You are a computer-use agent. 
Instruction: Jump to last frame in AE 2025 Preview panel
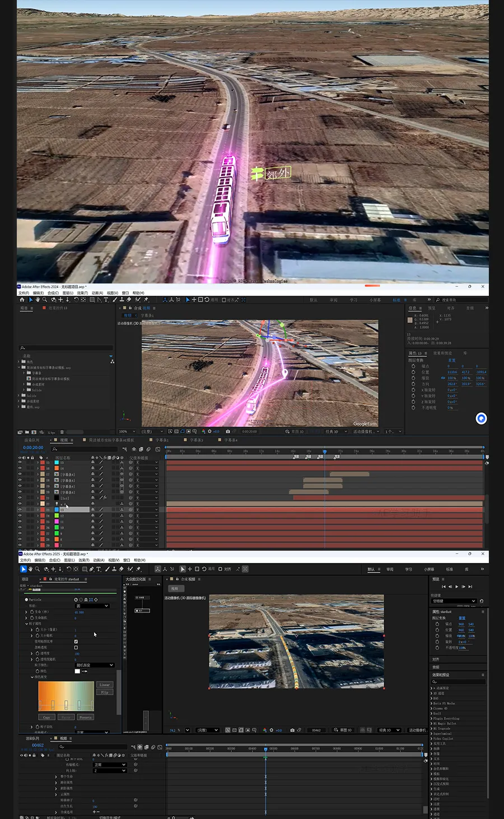[470, 587]
